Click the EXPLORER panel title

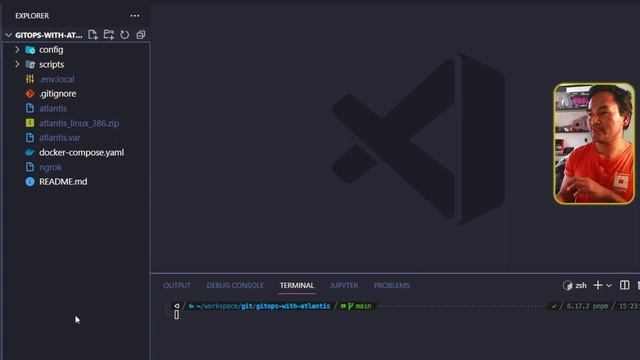click(x=32, y=16)
